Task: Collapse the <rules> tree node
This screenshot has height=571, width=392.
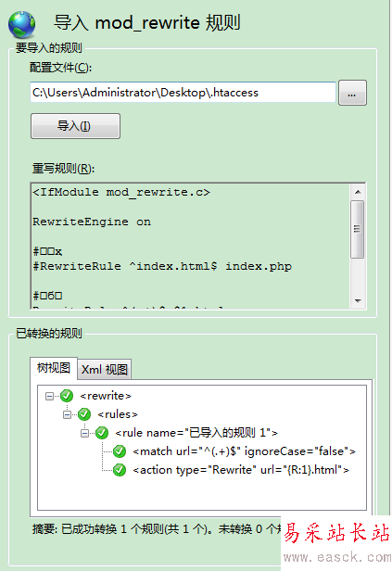Action: click(67, 414)
